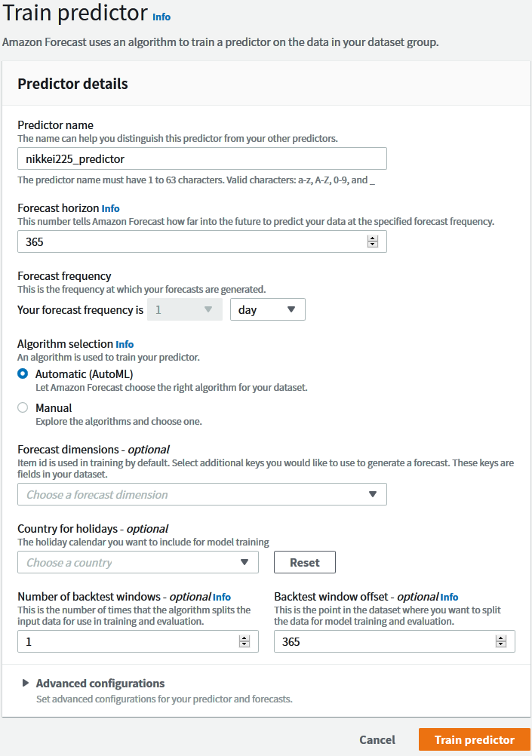Click the Predictor name input field
Screen dimensions: 532x756
[x=201, y=158]
